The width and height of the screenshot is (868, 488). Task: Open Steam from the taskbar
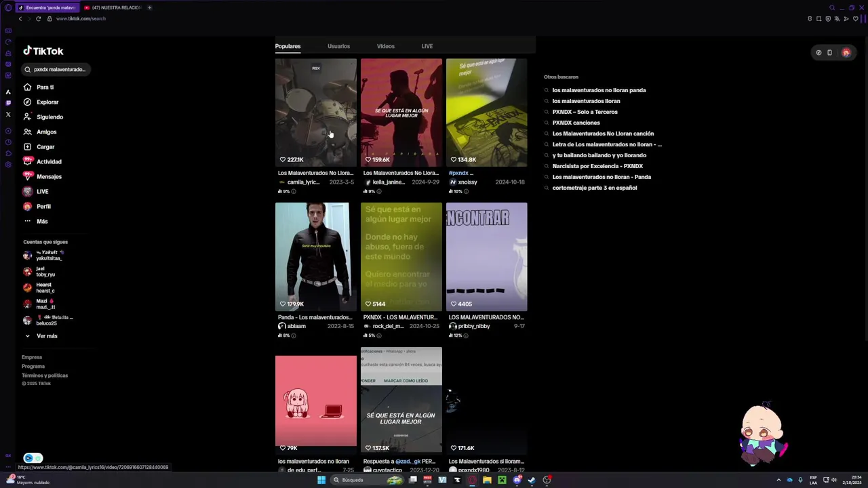[x=532, y=480]
